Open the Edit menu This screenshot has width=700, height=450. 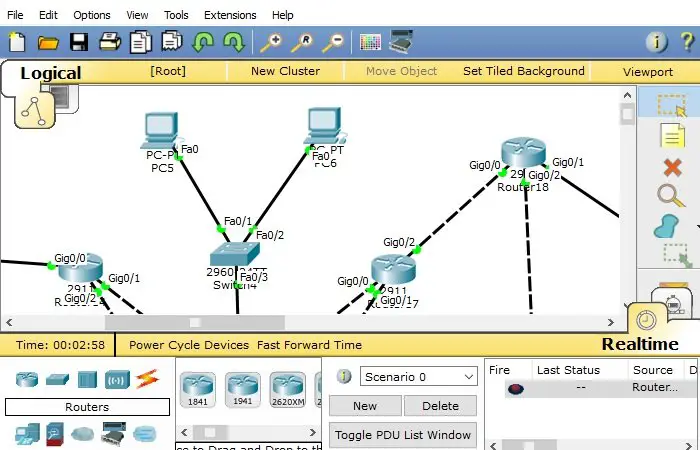pyautogui.click(x=48, y=15)
